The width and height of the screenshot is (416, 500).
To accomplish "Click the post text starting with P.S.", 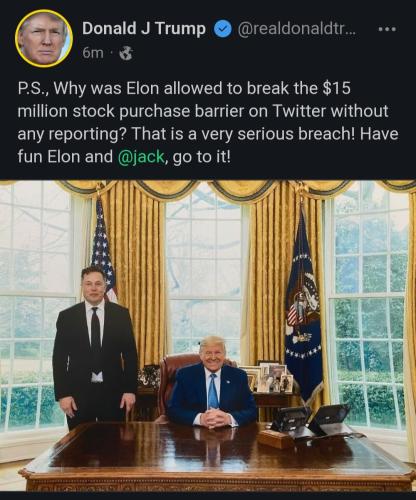I will click(208, 122).
